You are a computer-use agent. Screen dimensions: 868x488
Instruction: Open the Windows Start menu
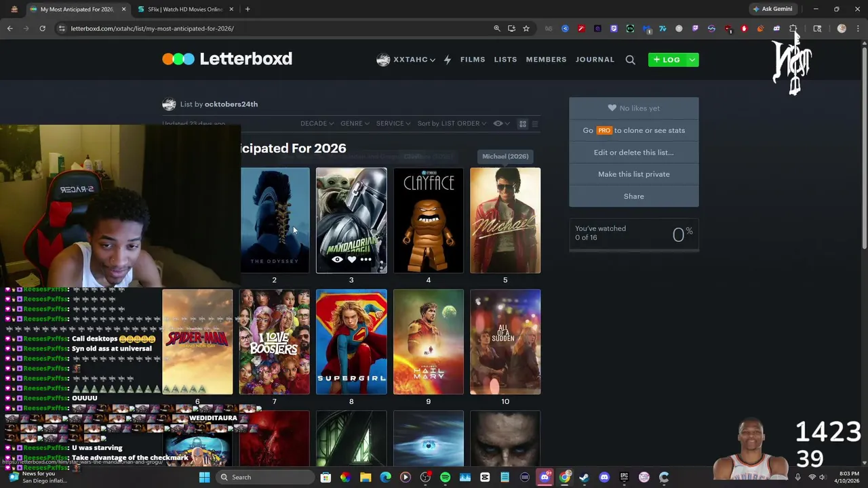(x=204, y=477)
